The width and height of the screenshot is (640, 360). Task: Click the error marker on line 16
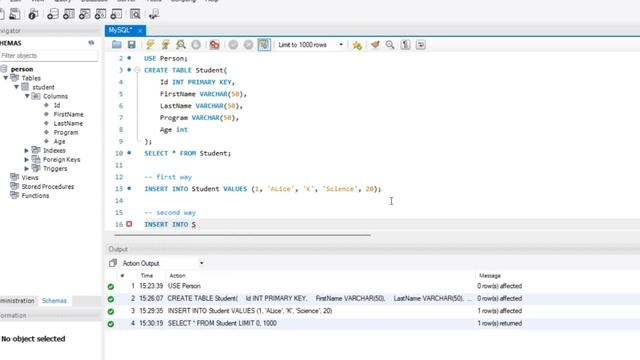[129, 224]
